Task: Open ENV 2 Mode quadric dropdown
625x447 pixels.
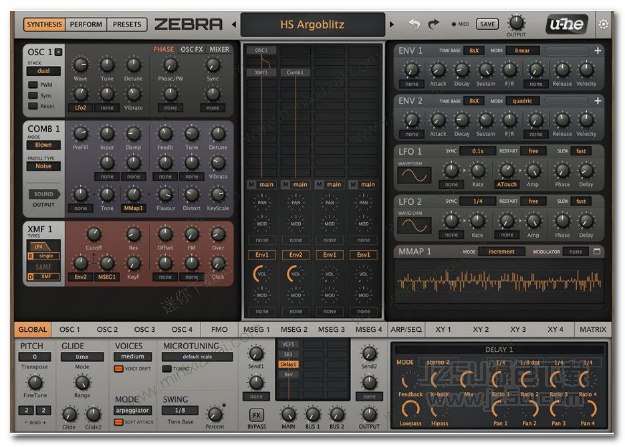Action: 522,101
